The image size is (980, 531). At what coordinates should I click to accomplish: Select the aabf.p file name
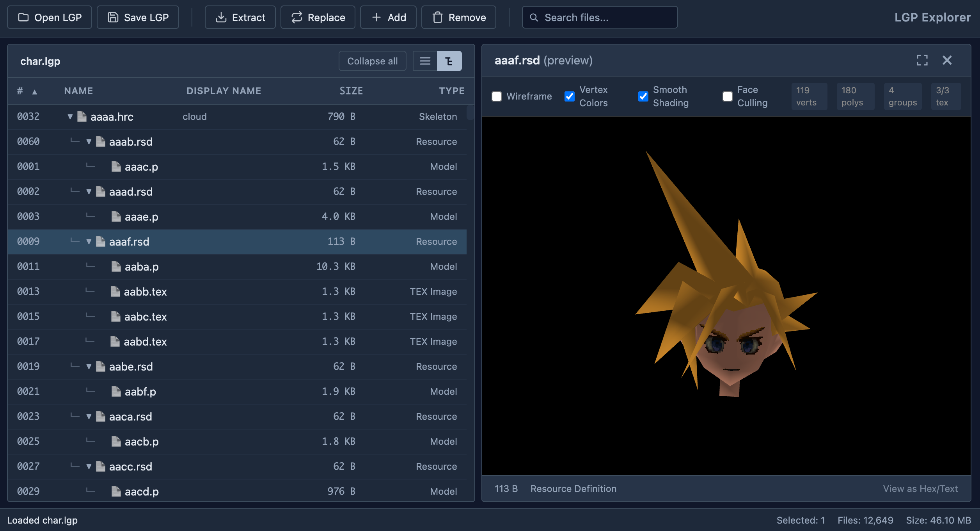click(x=140, y=392)
